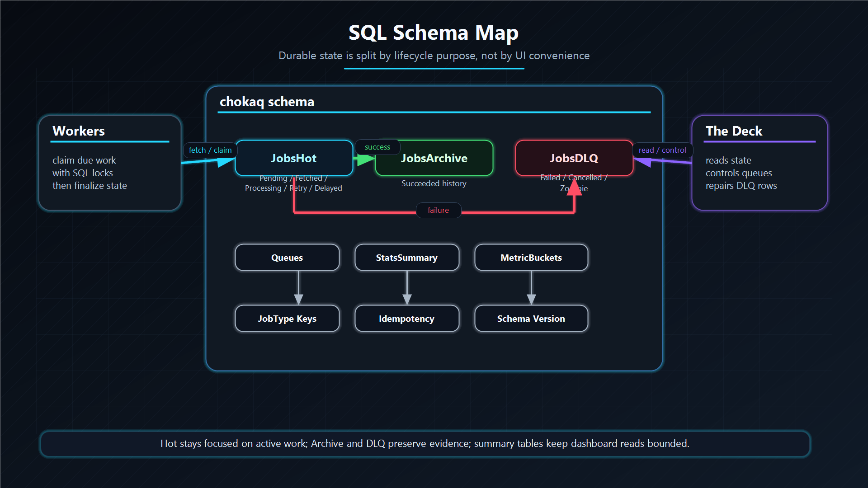Screen dimensions: 868x488
Task: Click 'then finalize state' text
Action: click(x=90, y=186)
